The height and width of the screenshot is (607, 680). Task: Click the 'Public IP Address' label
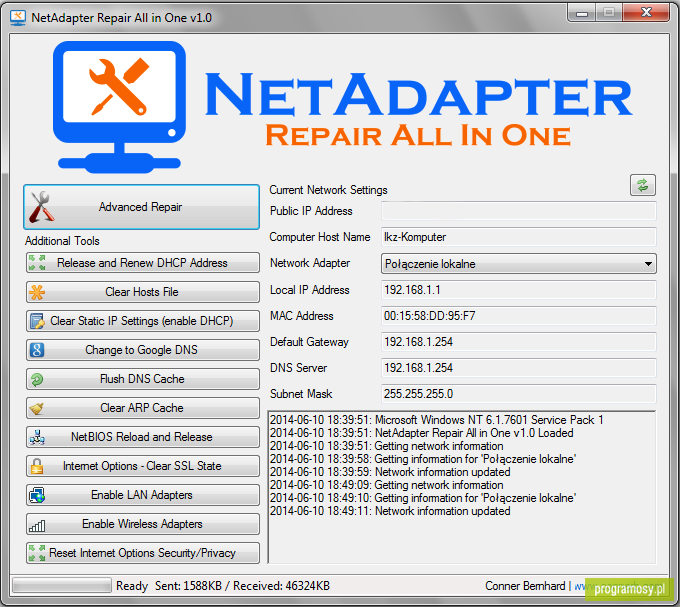[x=311, y=211]
